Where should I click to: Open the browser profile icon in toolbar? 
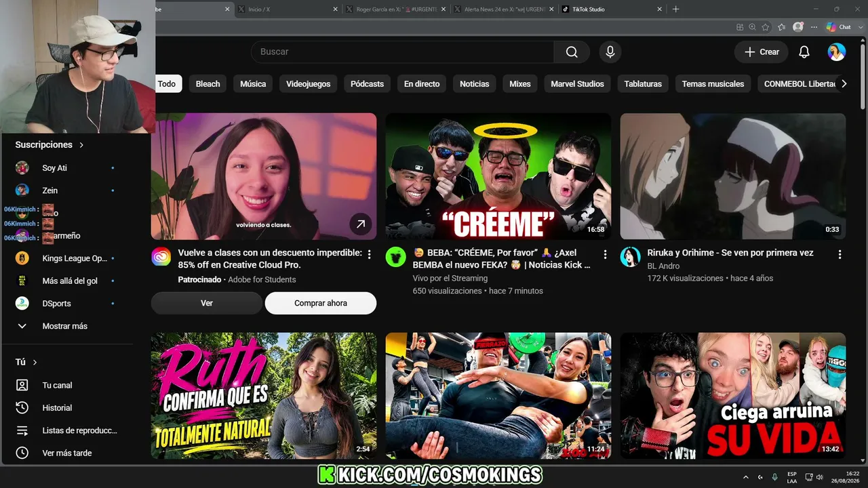pos(798,27)
